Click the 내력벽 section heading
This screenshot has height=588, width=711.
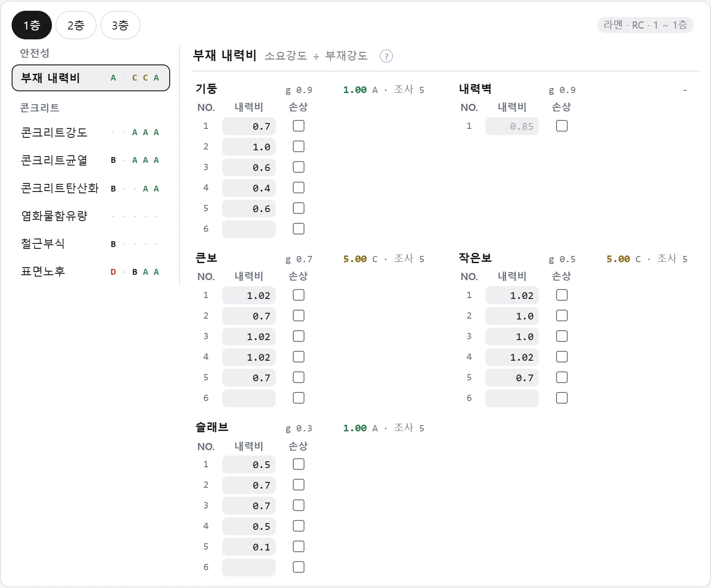[475, 89]
